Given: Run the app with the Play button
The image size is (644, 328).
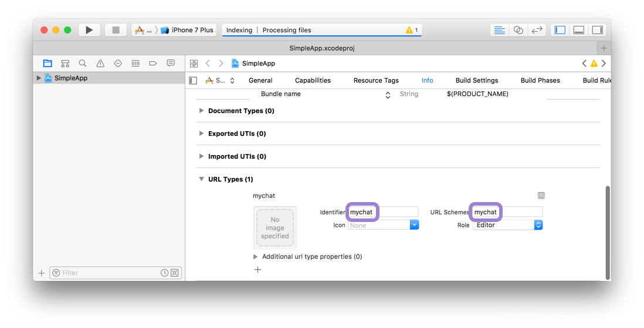Looking at the screenshot, I should pos(89,30).
